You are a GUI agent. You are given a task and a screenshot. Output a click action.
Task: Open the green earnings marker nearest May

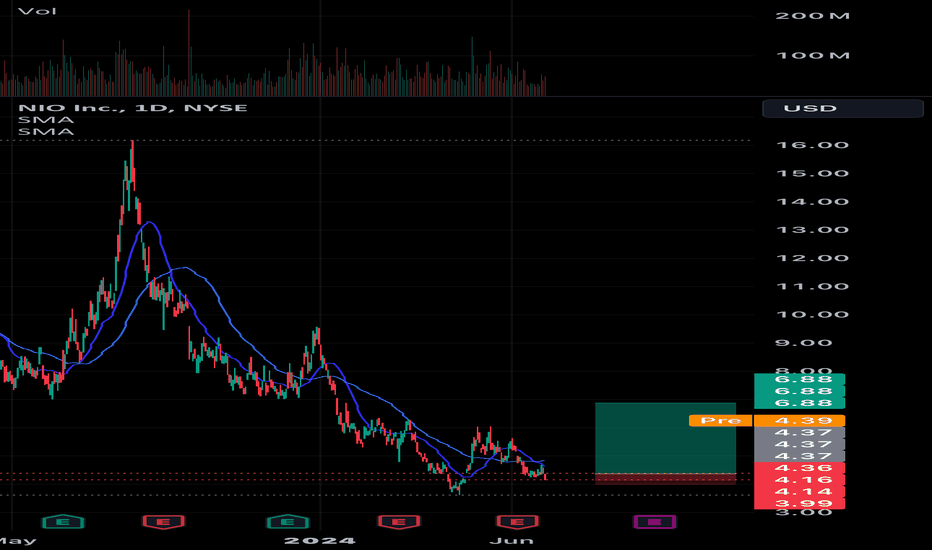pos(64,522)
